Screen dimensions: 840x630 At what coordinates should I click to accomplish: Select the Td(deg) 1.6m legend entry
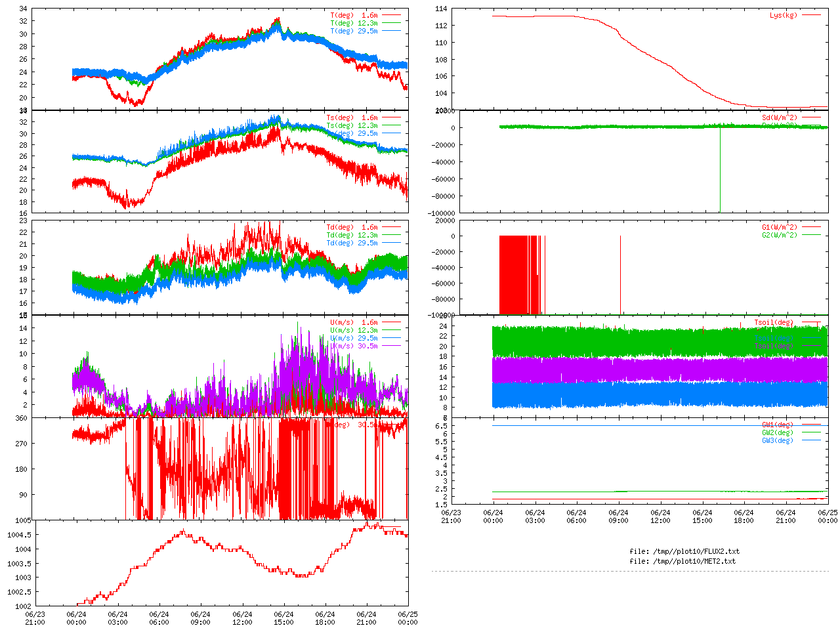point(352,227)
